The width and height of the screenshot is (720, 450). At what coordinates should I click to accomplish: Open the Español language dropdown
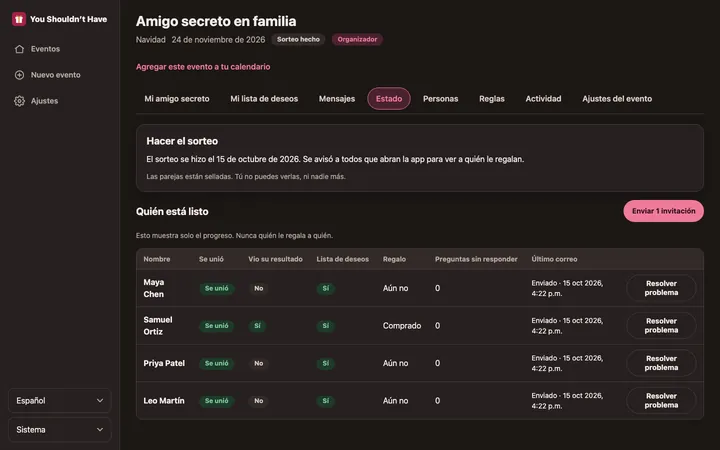[x=60, y=400]
